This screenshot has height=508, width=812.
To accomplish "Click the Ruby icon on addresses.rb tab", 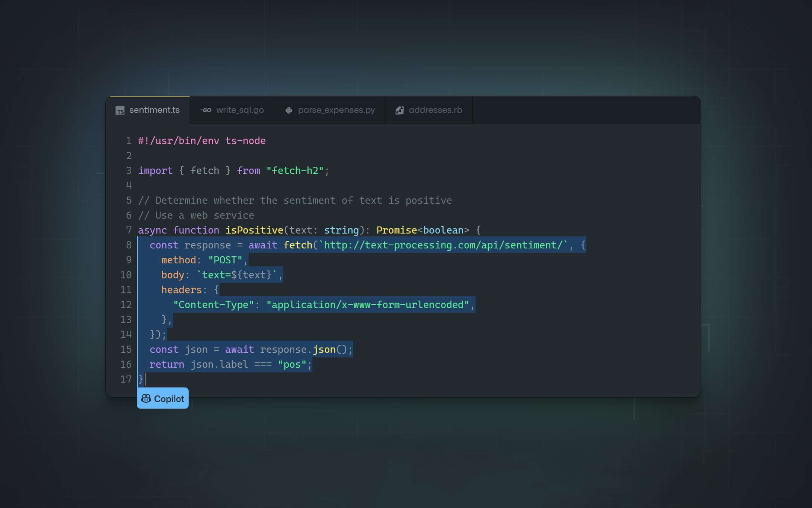I will [400, 110].
